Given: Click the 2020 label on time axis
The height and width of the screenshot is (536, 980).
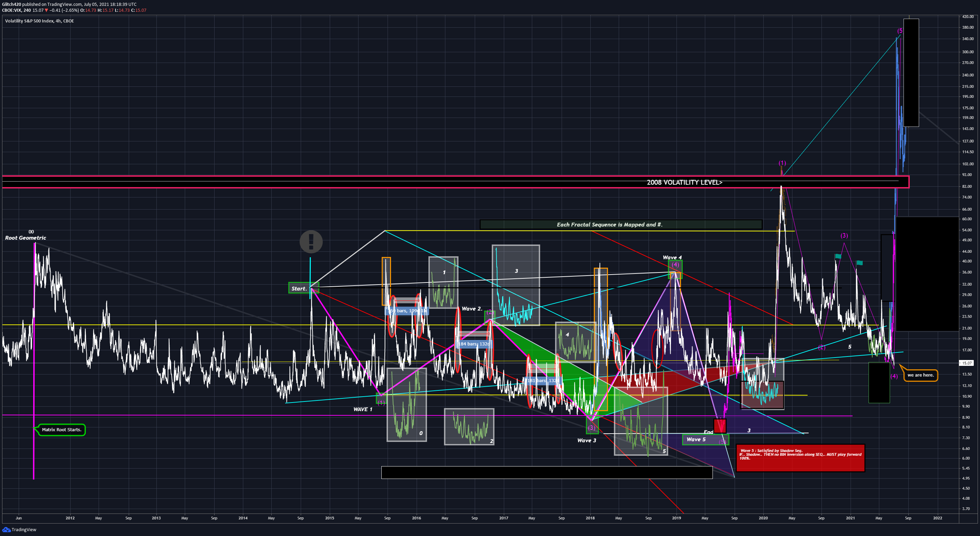Looking at the screenshot, I should click(x=763, y=518).
